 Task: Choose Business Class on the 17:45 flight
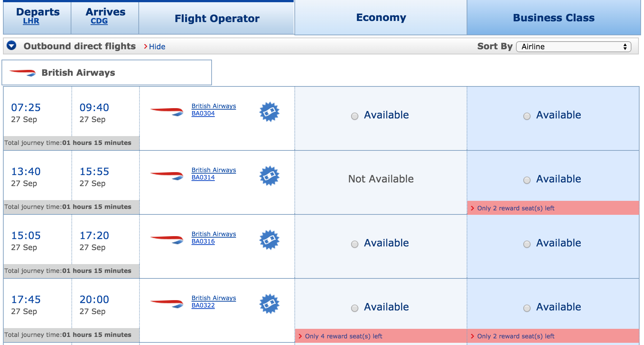click(527, 308)
